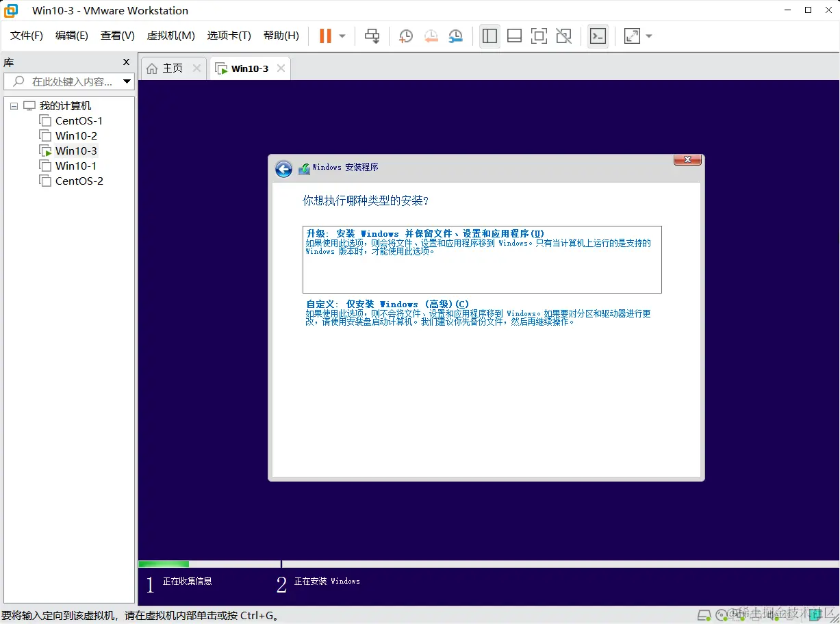
Task: Toggle the thumbnail bar view icon
Action: coord(514,36)
